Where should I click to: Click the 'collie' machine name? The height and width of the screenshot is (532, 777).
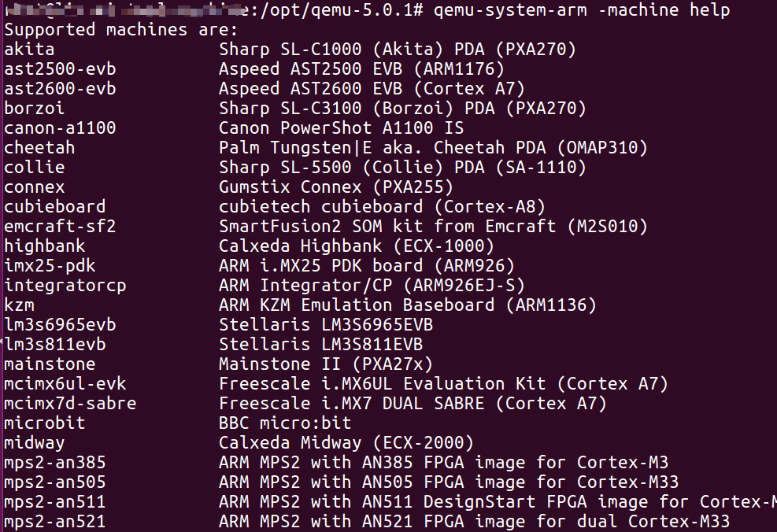tap(34, 168)
